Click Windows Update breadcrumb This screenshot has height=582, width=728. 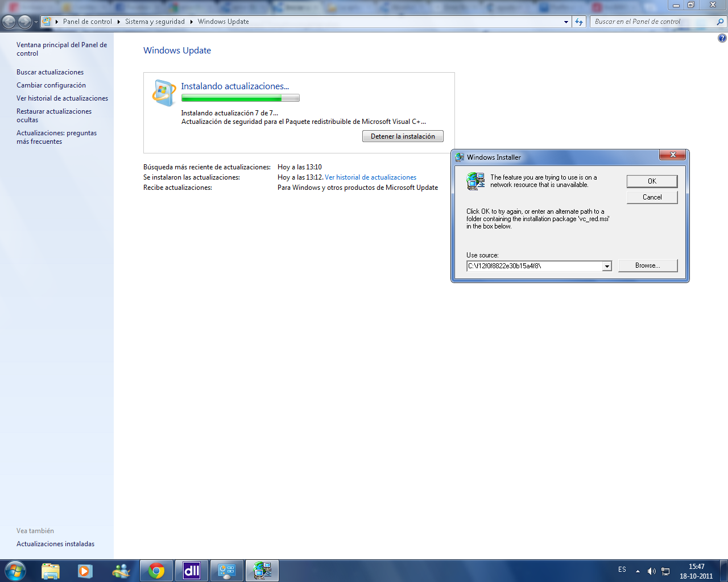pos(224,22)
